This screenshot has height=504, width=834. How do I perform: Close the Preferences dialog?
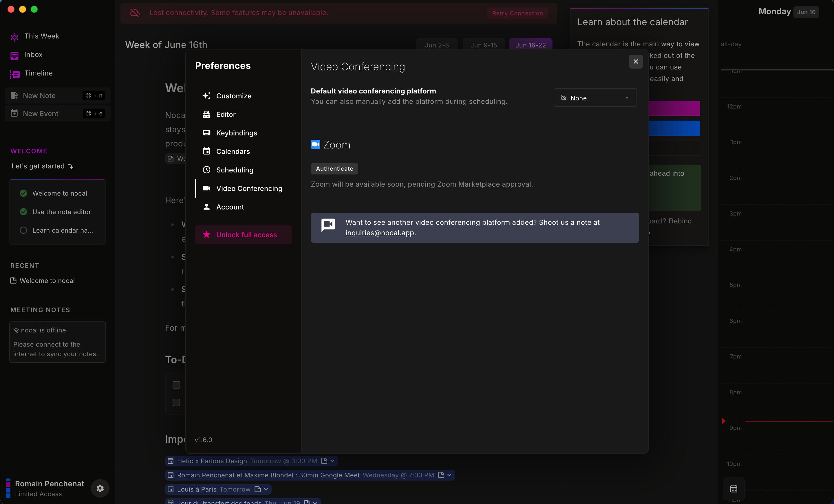(x=636, y=62)
